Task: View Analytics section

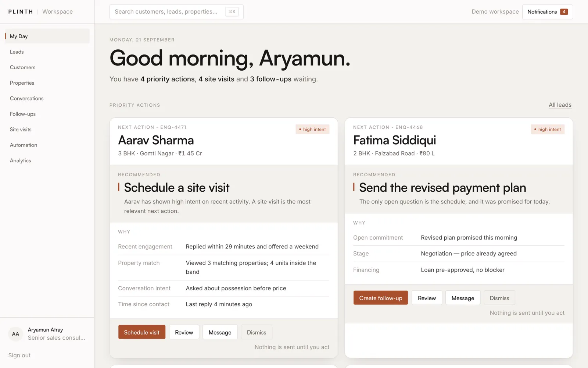Action: [47, 160]
